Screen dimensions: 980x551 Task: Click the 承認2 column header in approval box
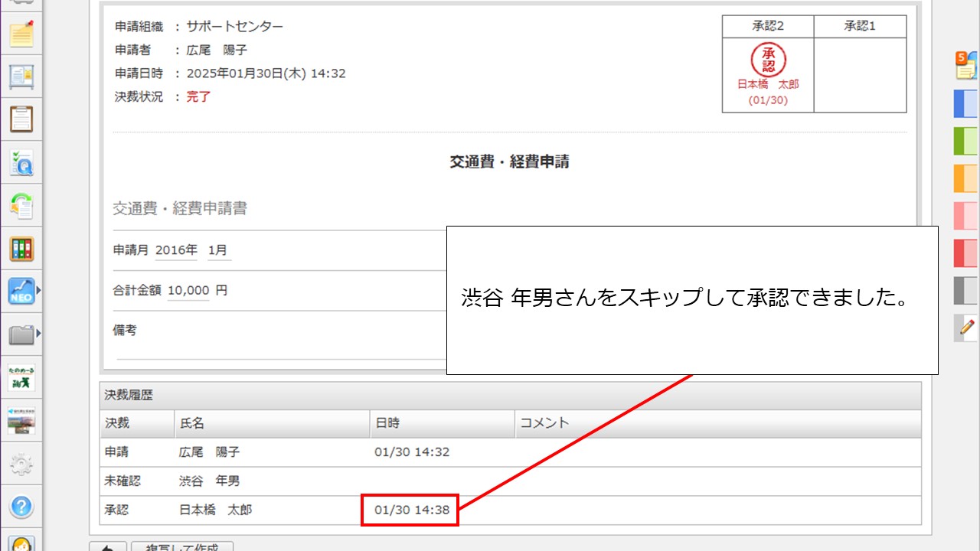click(x=768, y=26)
